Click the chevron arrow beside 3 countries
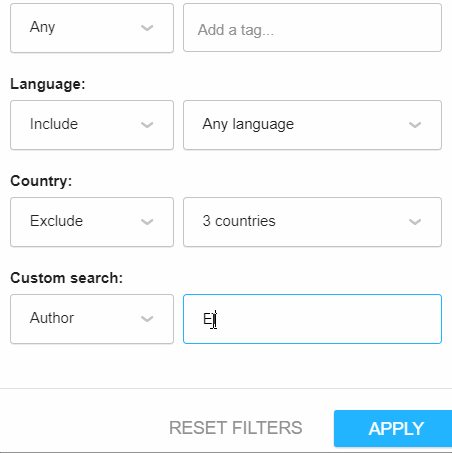Image resolution: width=452 pixels, height=453 pixels. (415, 222)
